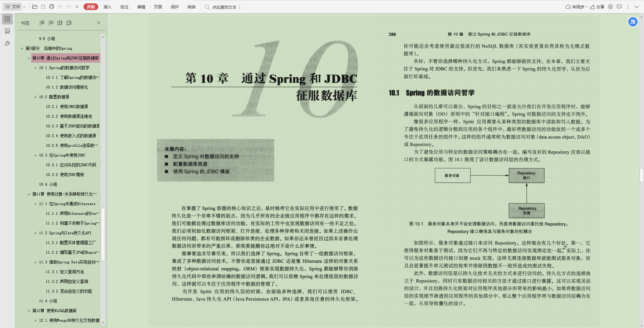Viewport: 644px width, 328px height.
Task: Open the images panel in sidebar
Action: (x=7, y=31)
